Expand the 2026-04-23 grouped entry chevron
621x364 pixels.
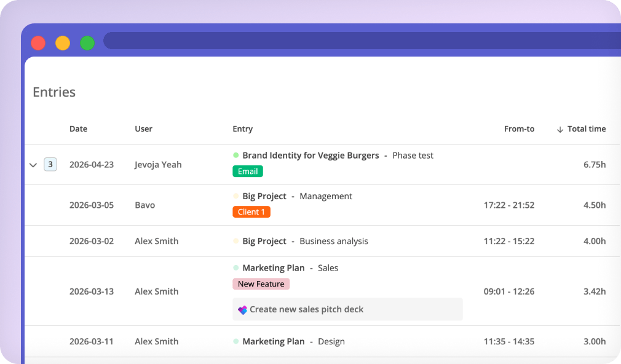pos(33,165)
